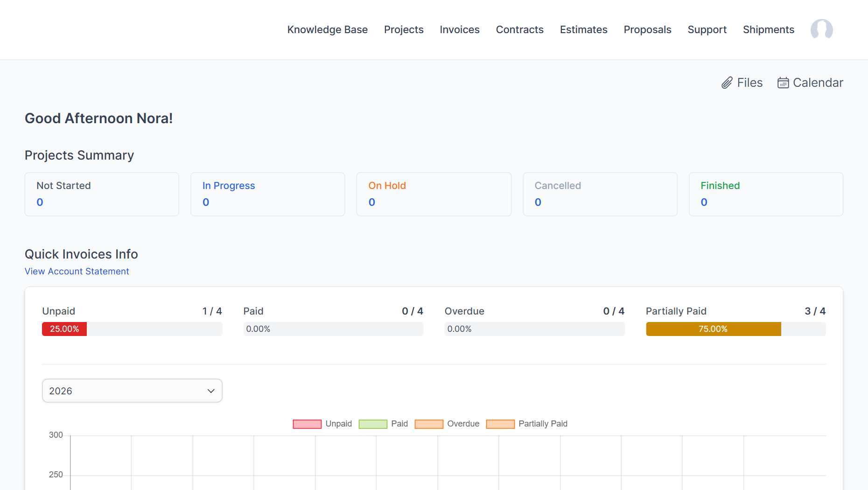
Task: Navigate to Contracts
Action: (519, 29)
